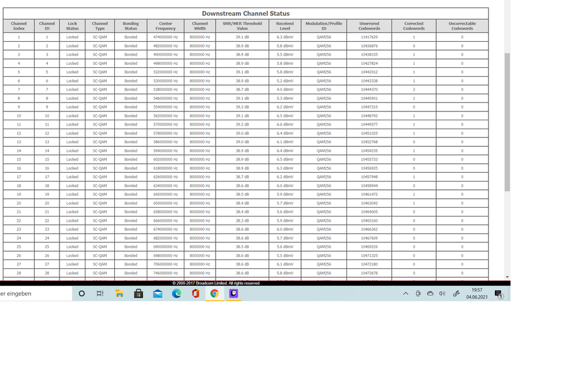Screen dimensions: 588x368
Task: Show hidden system tray icons chevron
Action: 406,294
